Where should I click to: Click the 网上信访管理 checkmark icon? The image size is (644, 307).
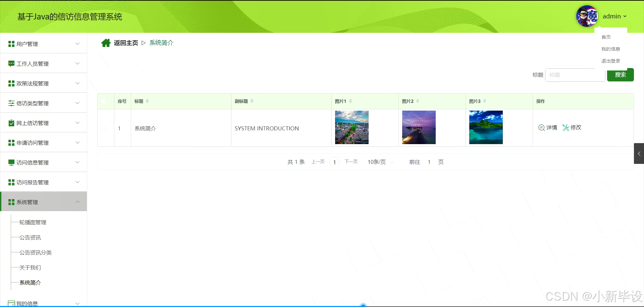tap(11, 123)
